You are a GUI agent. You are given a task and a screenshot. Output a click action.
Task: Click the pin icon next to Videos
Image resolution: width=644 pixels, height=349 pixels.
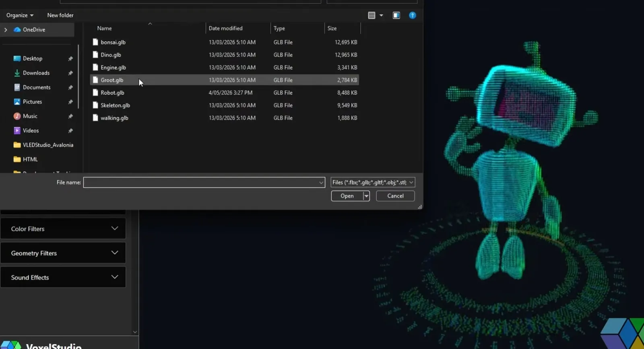(70, 131)
